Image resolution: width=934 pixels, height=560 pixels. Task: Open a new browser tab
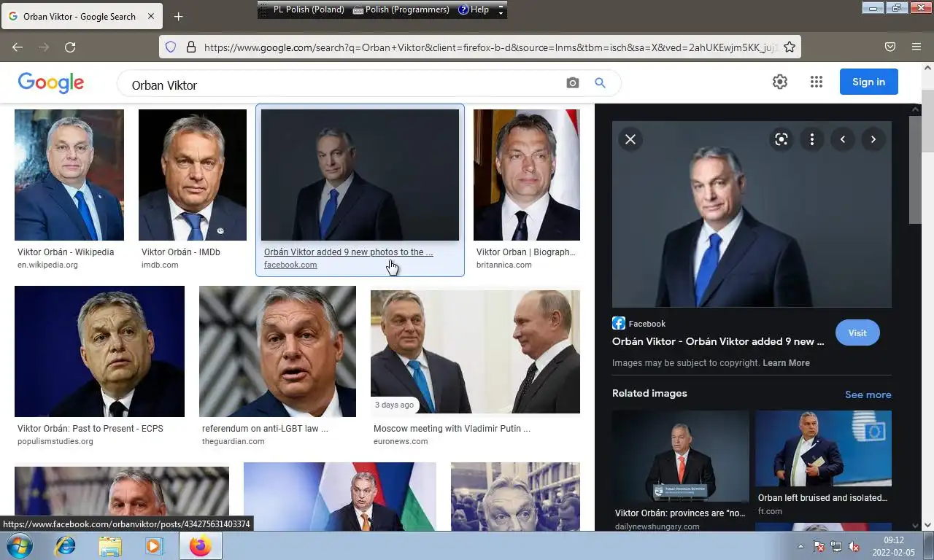coord(178,16)
